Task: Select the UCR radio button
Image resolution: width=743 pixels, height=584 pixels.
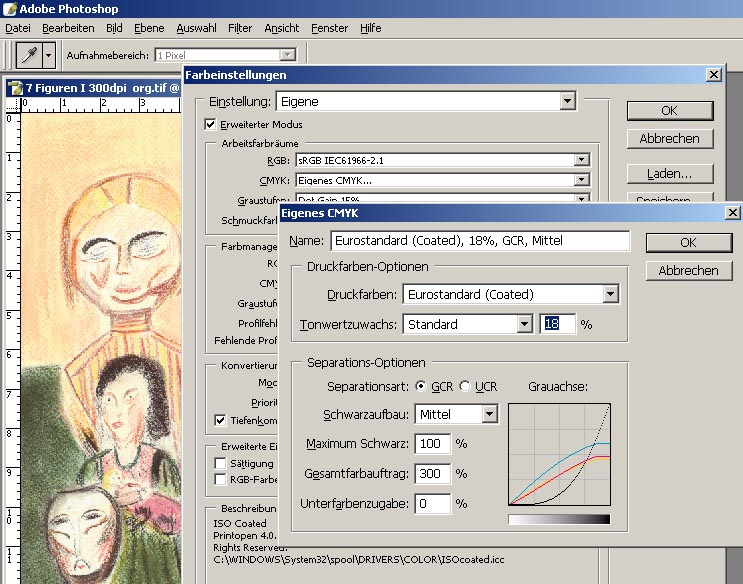Action: 465,386
